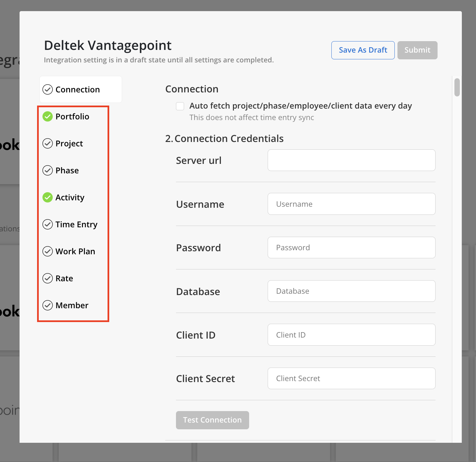This screenshot has height=462, width=476.
Task: Click the Save As Draft button
Action: tap(363, 50)
